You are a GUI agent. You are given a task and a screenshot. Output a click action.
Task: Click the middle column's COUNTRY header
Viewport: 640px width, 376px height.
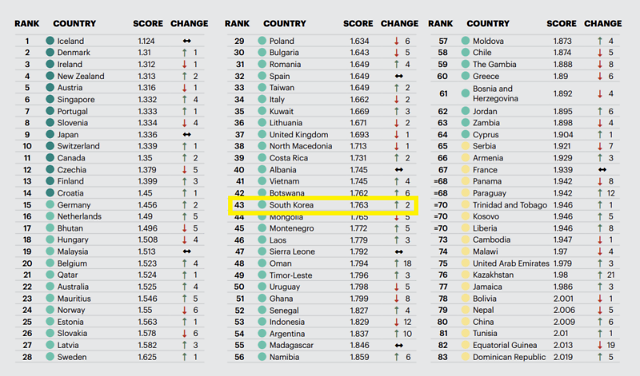(284, 23)
